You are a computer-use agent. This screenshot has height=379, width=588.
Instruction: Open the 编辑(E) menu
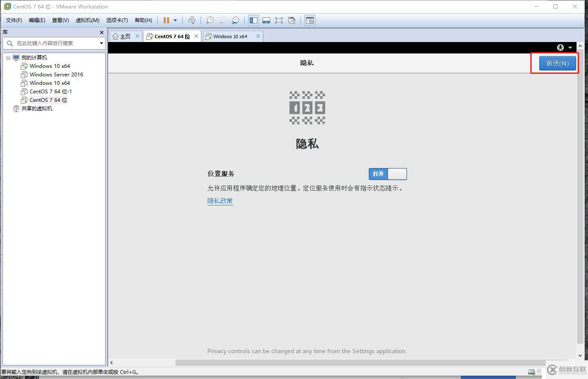37,20
